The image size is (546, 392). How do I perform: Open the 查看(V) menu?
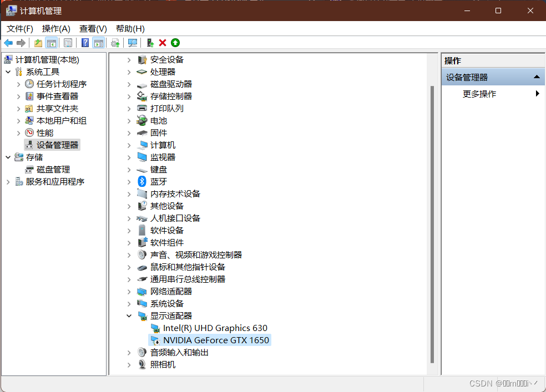click(93, 28)
